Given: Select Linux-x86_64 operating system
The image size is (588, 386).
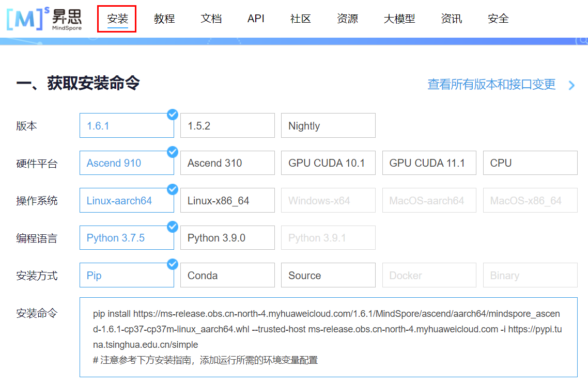Looking at the screenshot, I should click(x=227, y=200).
